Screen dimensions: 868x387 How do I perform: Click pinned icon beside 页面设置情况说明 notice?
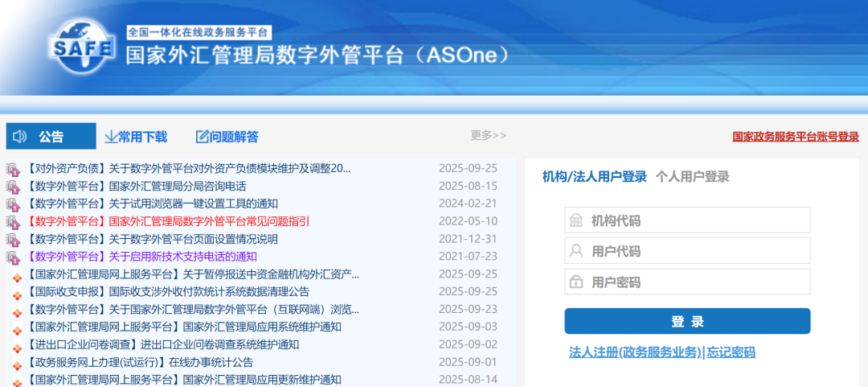pos(13,240)
